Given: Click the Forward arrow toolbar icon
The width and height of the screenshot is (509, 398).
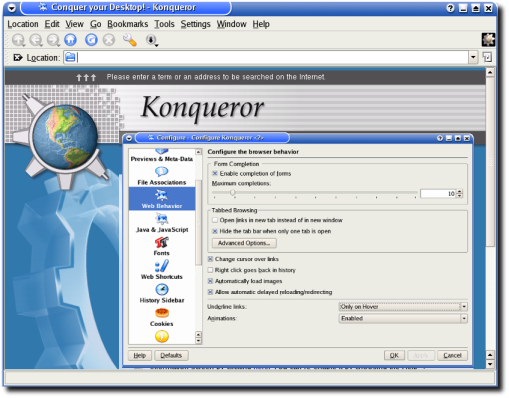Looking at the screenshot, I should (x=53, y=40).
